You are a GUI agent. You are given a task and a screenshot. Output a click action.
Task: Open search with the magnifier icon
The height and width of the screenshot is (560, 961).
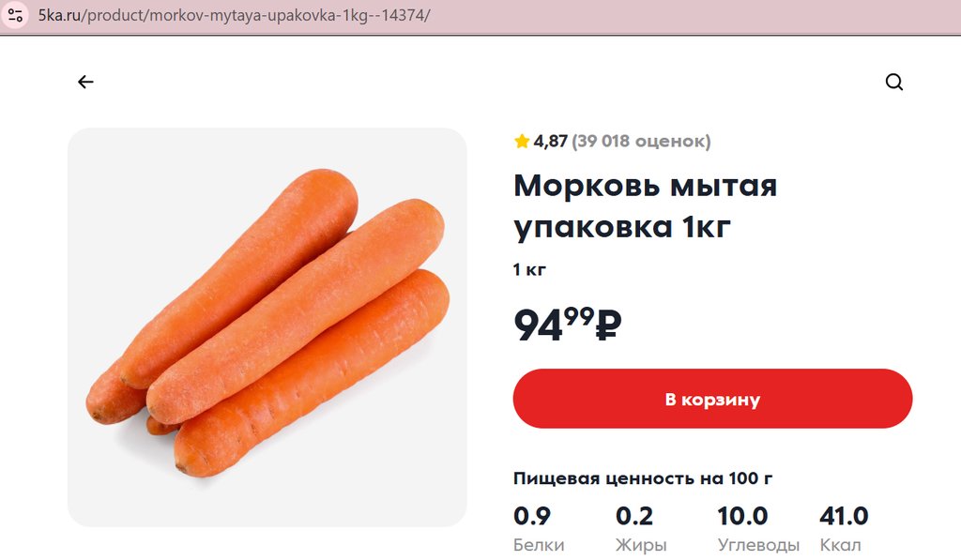point(893,82)
